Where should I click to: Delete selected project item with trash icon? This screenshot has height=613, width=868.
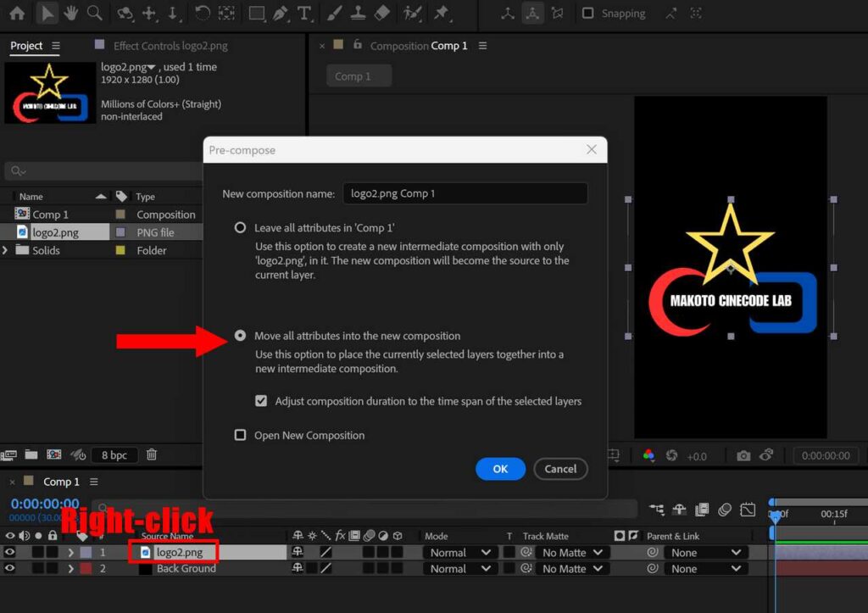click(151, 454)
